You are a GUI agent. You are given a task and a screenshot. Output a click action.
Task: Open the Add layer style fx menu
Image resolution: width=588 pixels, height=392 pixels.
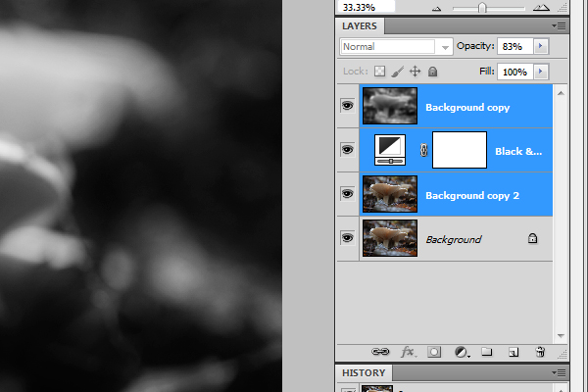(x=408, y=352)
